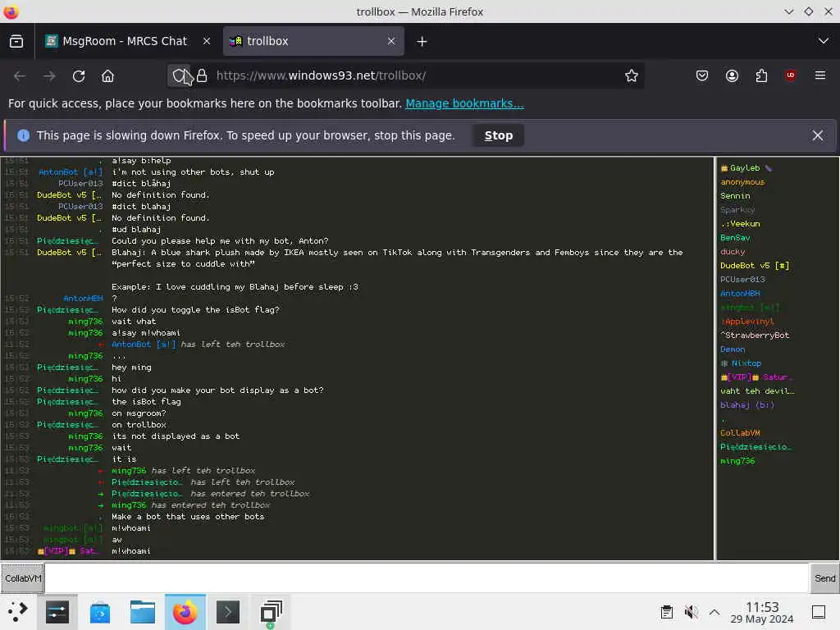
Task: Go back with the browser back arrow
Action: click(x=20, y=76)
